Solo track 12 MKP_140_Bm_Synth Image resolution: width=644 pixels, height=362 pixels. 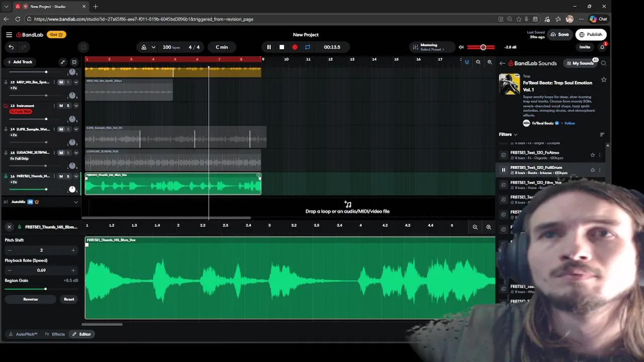(68, 82)
